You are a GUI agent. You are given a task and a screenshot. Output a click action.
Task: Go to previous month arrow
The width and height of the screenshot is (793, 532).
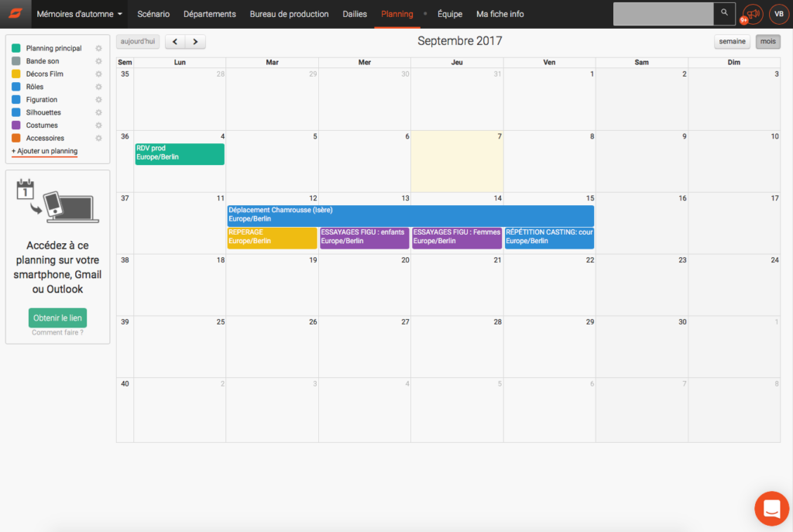pyautogui.click(x=176, y=42)
